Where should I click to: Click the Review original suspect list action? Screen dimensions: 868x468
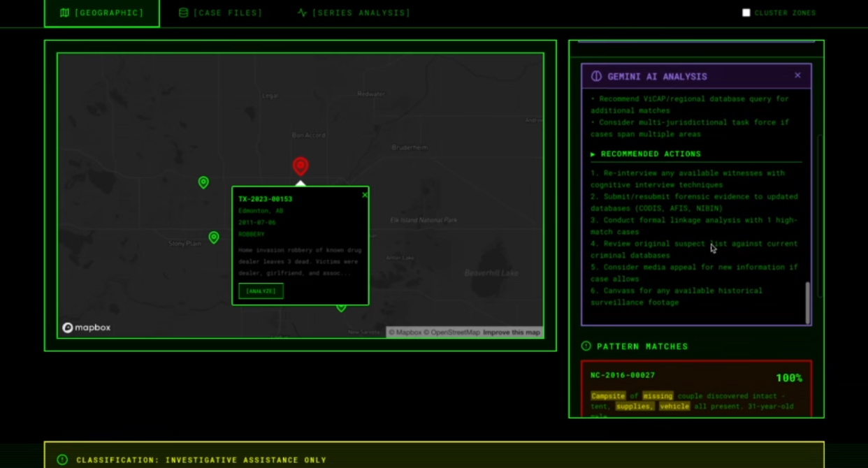(694, 249)
